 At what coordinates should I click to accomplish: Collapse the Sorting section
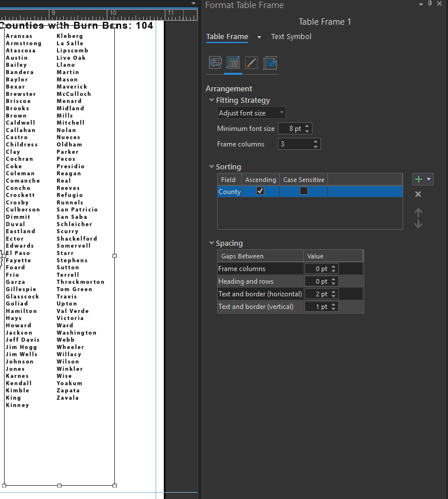point(211,167)
